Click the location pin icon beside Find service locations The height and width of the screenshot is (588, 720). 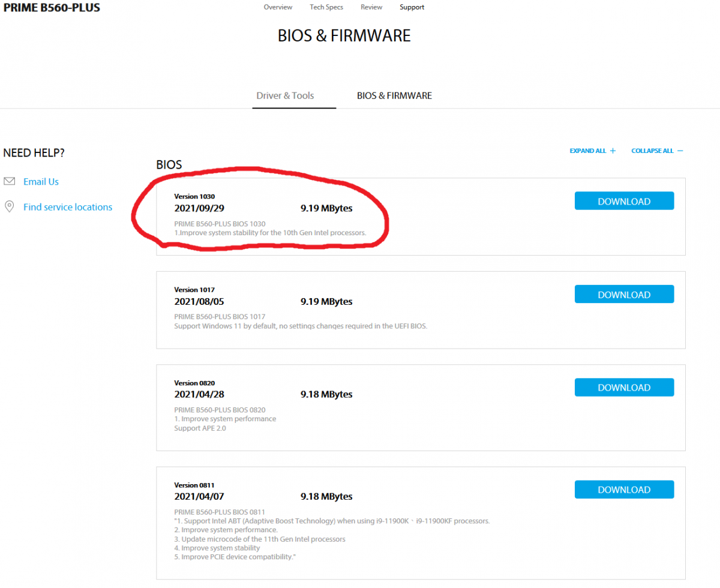[x=9, y=207]
